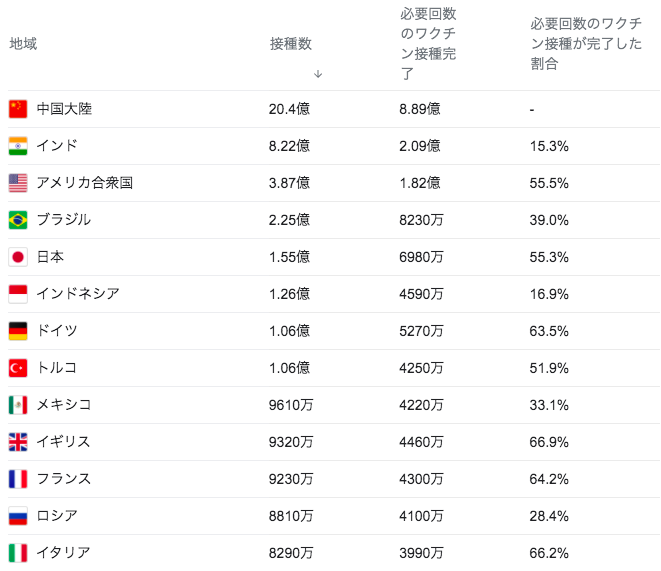
Task: Click 必要回数のワクチン接種が完了した割合 header
Action: [x=586, y=43]
